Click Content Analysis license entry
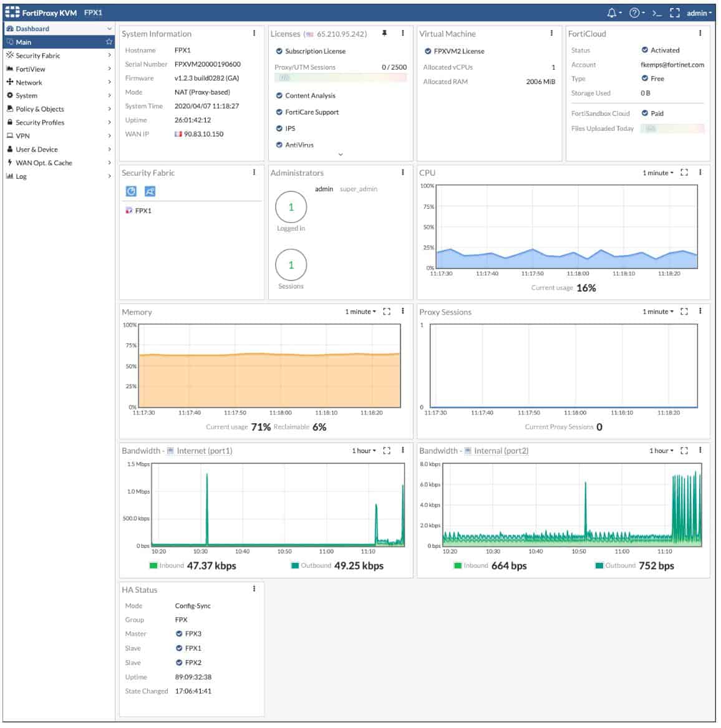This screenshot has width=721, height=728. coord(306,95)
